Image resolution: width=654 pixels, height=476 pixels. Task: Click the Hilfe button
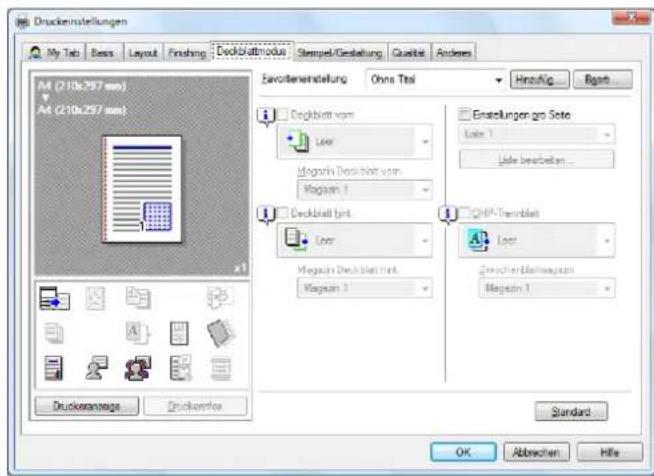[610, 452]
